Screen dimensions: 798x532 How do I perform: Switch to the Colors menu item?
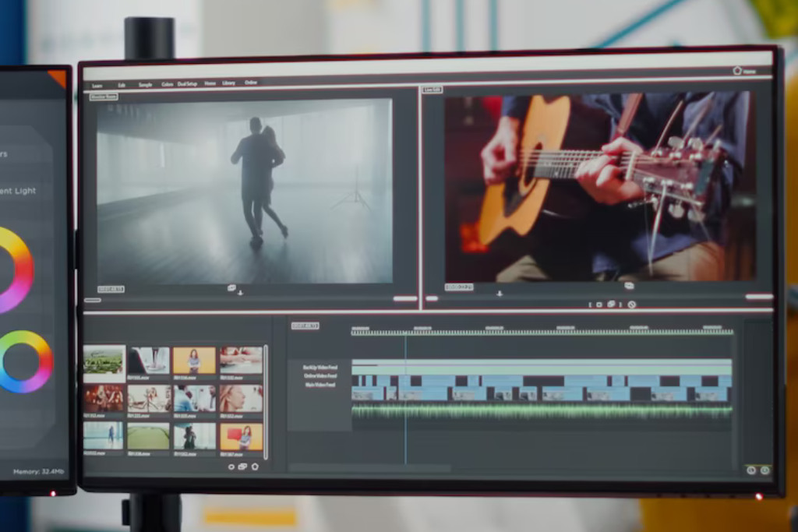[168, 84]
